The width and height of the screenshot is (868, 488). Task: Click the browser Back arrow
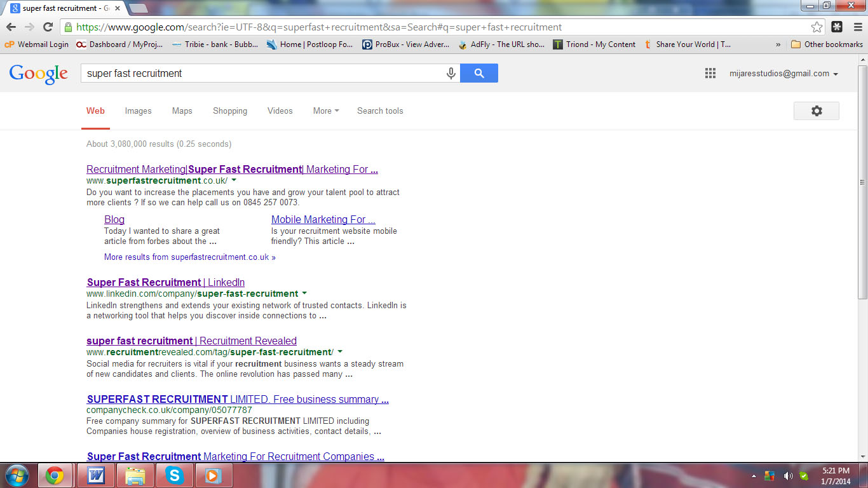(11, 27)
